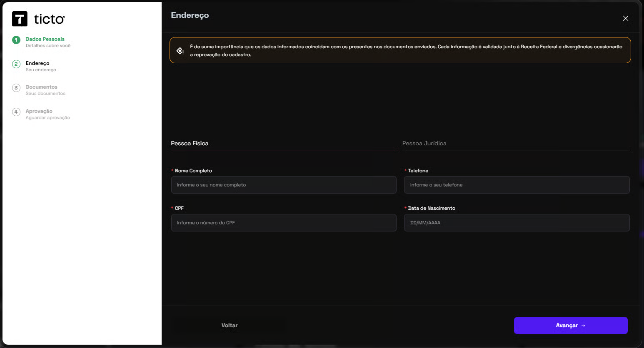Go to the Endereço step label

point(37,63)
